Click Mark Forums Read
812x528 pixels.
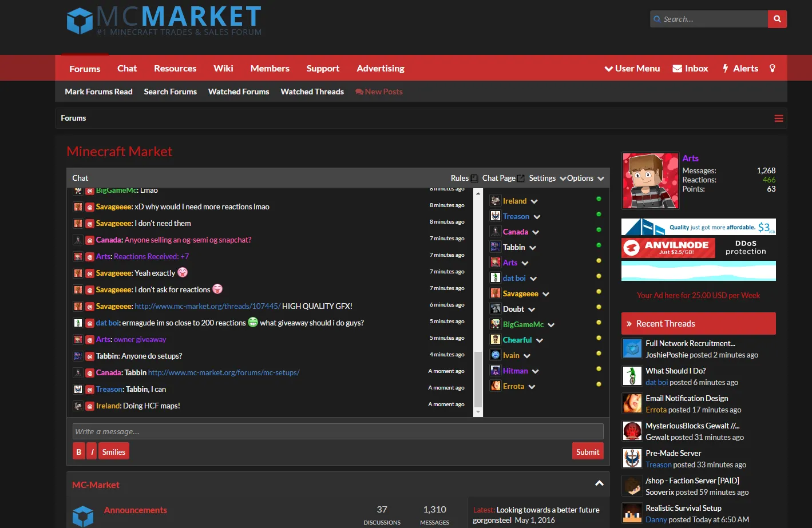pyautogui.click(x=98, y=92)
